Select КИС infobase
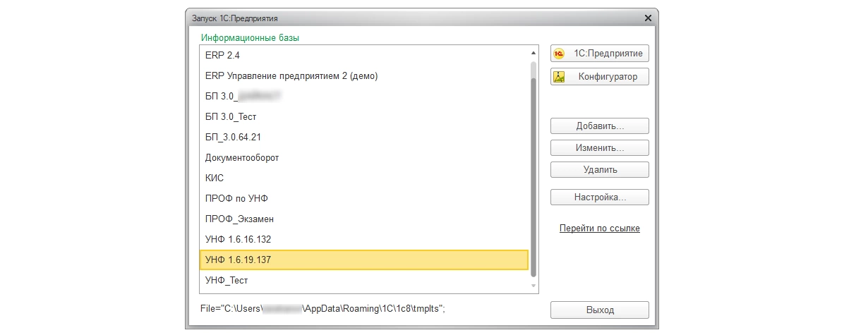Viewport: 868px width, 335px height. click(364, 178)
